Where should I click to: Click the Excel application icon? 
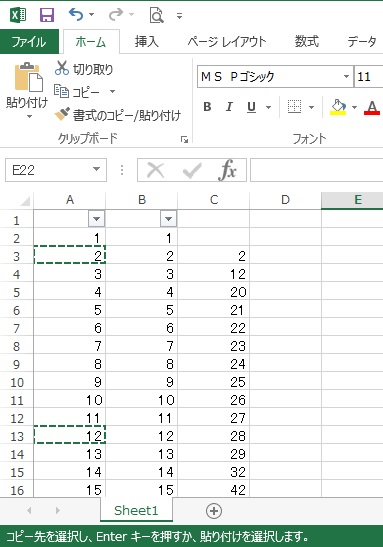18,15
